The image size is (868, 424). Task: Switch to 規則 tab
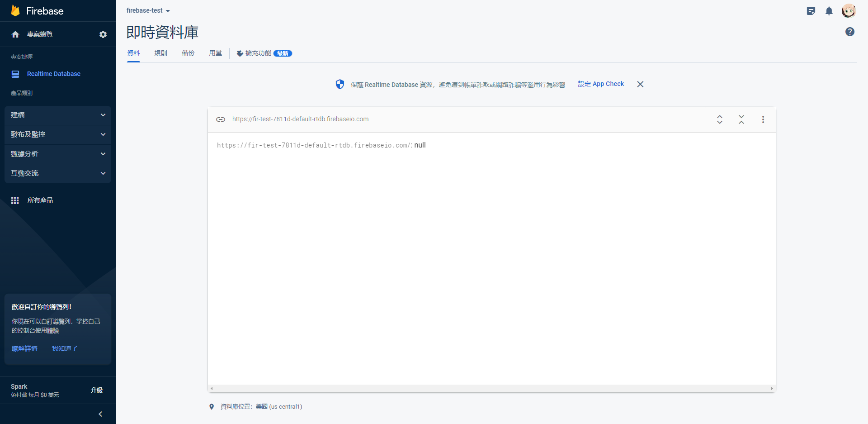[x=161, y=53]
